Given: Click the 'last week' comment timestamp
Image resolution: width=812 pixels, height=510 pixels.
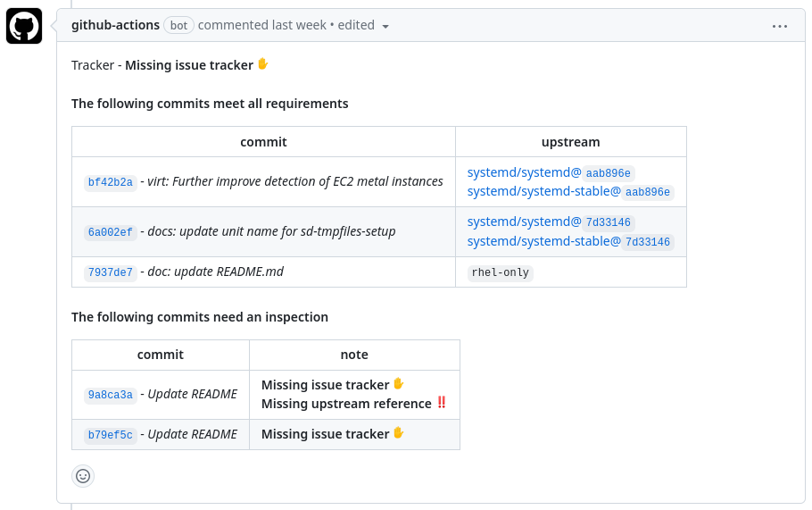Looking at the screenshot, I should click(x=298, y=25).
